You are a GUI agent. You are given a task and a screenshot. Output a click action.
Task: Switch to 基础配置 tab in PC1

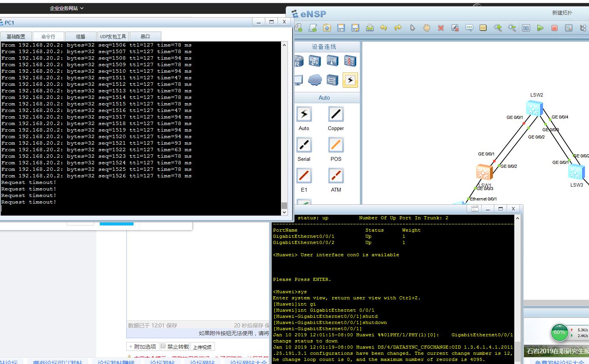coord(16,37)
